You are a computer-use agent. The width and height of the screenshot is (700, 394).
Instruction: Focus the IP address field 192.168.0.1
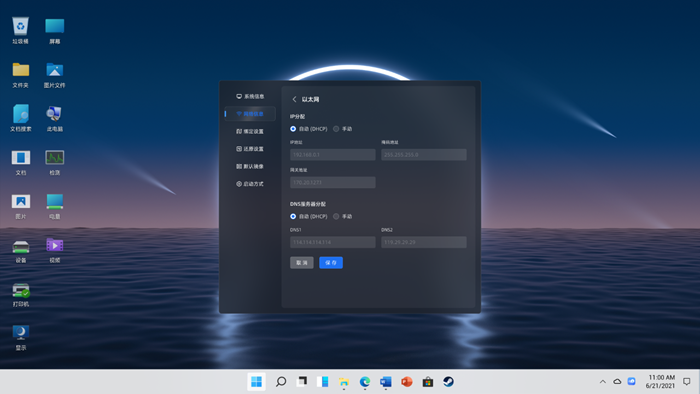[x=333, y=154]
